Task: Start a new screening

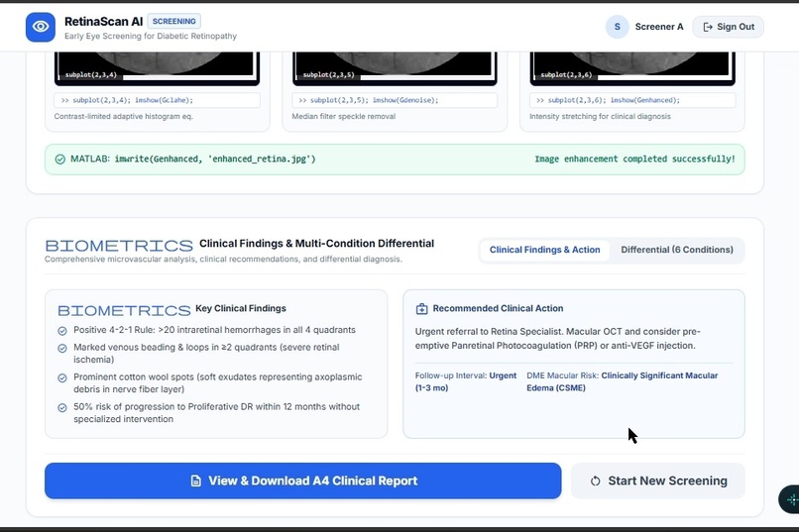Action: point(658,480)
